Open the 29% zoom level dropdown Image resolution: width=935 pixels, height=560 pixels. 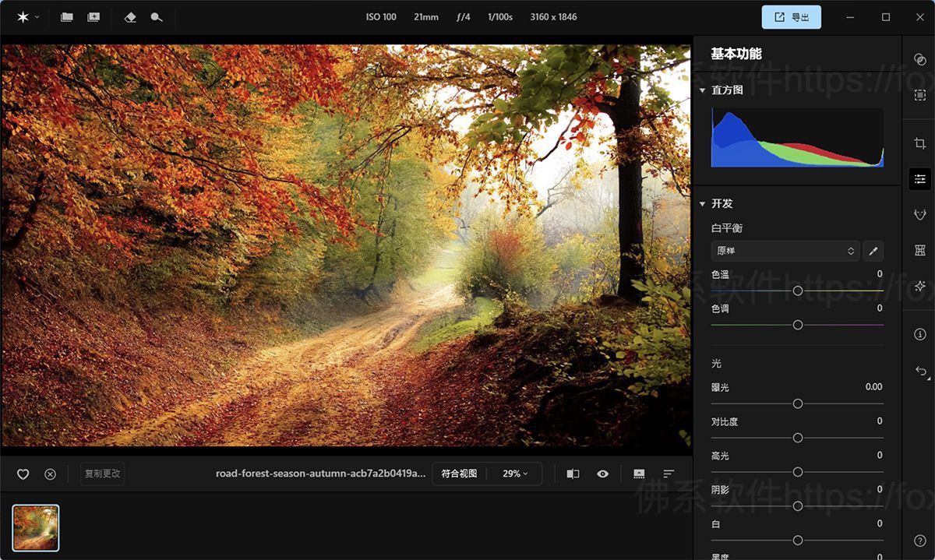(515, 474)
